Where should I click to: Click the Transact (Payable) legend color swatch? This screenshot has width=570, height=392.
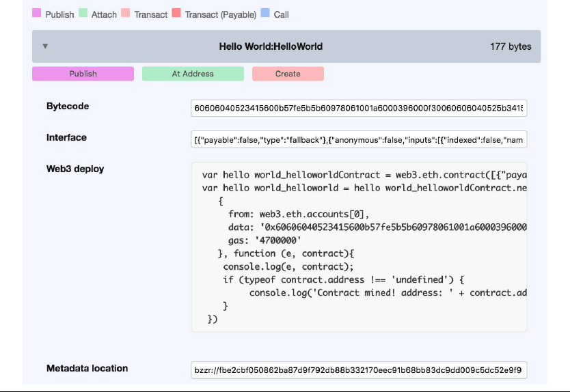point(176,14)
